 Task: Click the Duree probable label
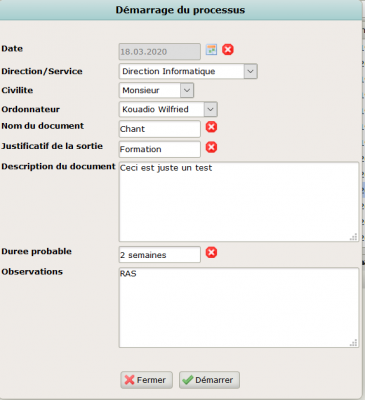pos(37,251)
